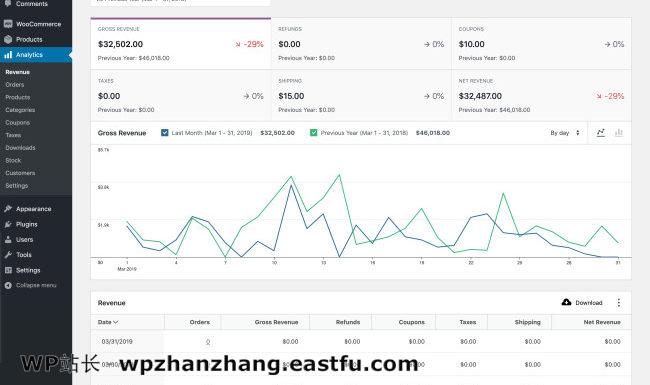The image size is (650, 385).
Task: Open Categories analytics submenu item
Action: click(x=20, y=110)
